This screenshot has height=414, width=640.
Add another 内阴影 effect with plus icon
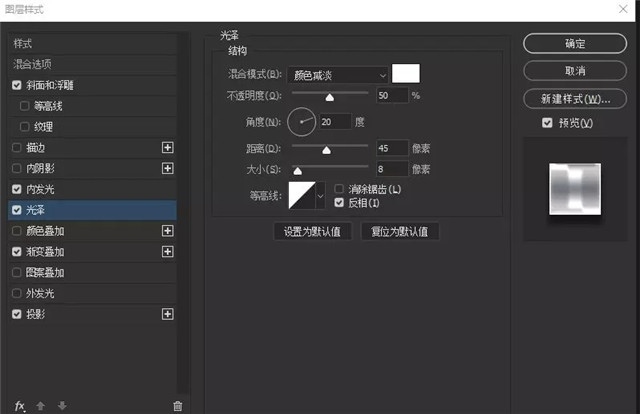(x=167, y=168)
